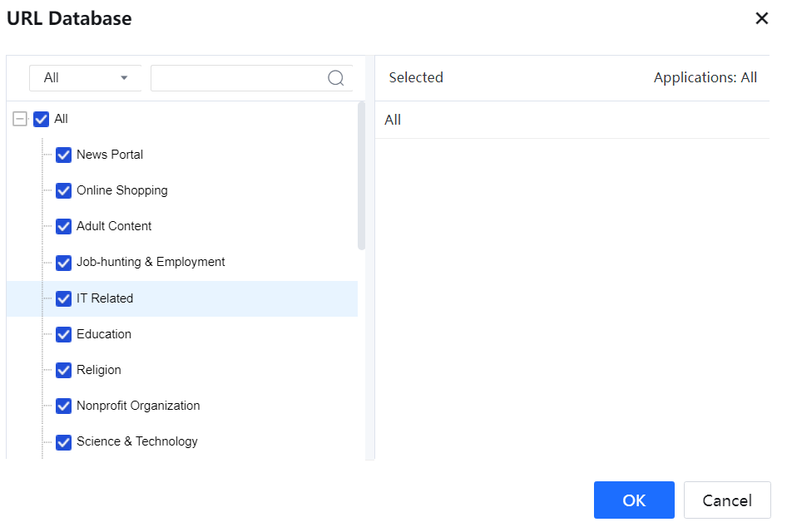
Task: Untick Job-hunting & Employment checkbox
Action: [x=63, y=263]
